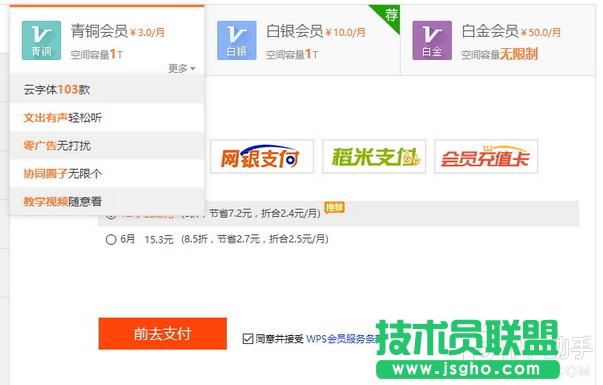Click the ¥3.0/月 price text
This screenshot has width=603, height=385.
[147, 32]
